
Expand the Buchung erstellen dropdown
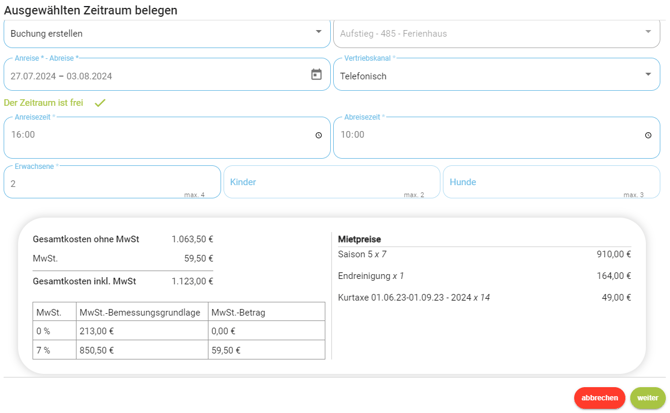tap(319, 32)
